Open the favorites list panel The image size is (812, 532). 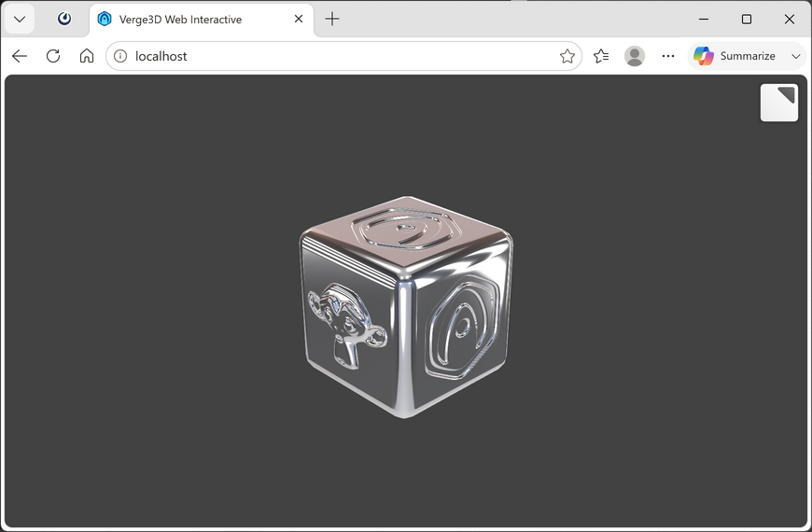point(601,56)
